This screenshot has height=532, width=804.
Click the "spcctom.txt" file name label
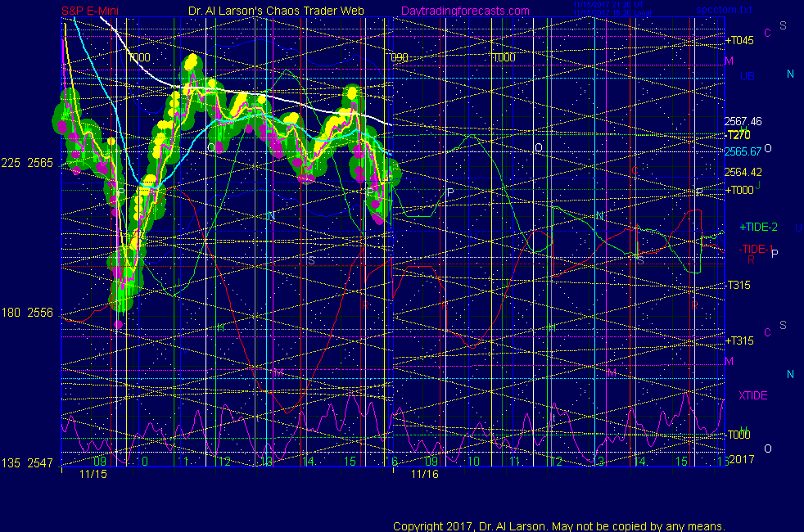click(x=724, y=10)
